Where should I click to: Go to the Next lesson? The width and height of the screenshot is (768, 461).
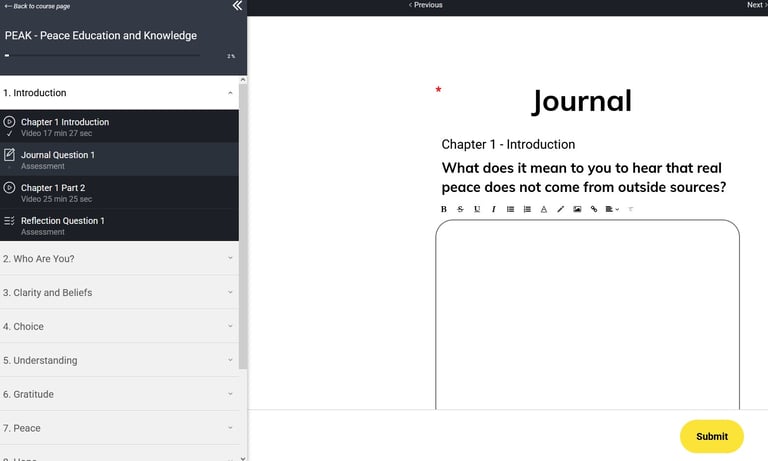(x=756, y=5)
